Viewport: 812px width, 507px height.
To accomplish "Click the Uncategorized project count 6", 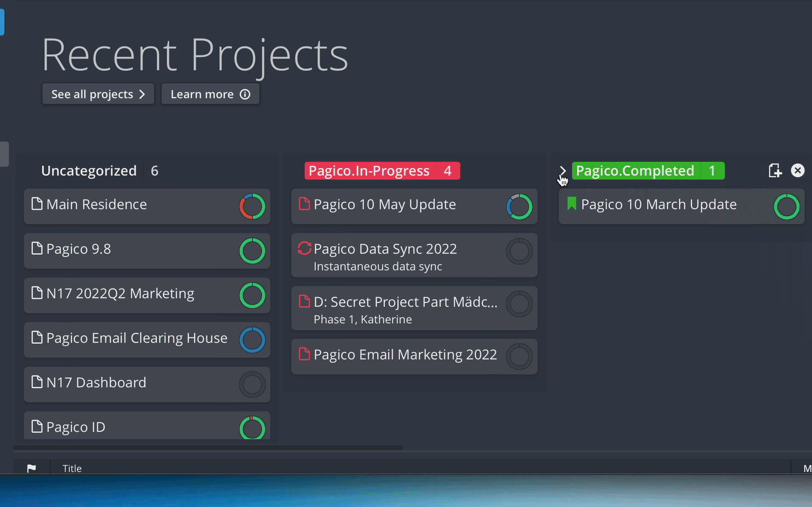I will (155, 171).
